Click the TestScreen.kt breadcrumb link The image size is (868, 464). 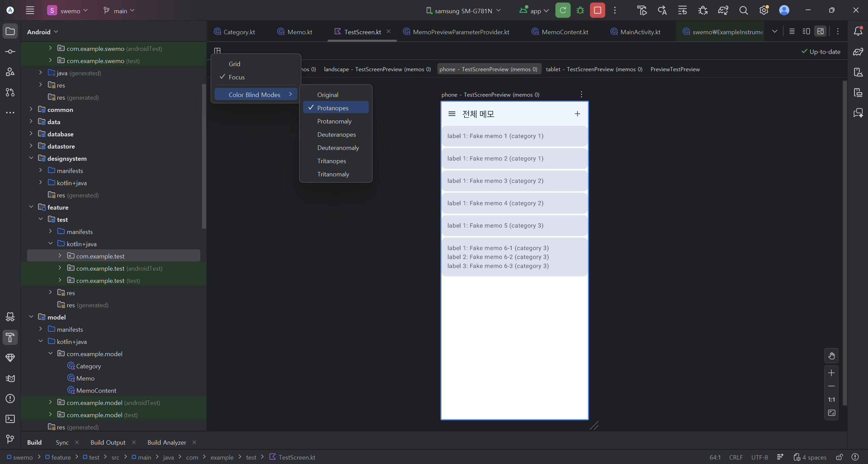click(297, 457)
